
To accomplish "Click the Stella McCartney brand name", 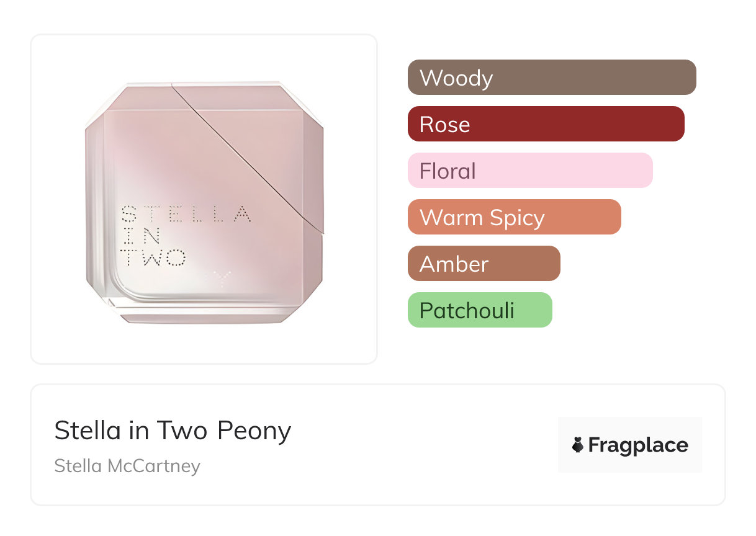I will click(127, 466).
